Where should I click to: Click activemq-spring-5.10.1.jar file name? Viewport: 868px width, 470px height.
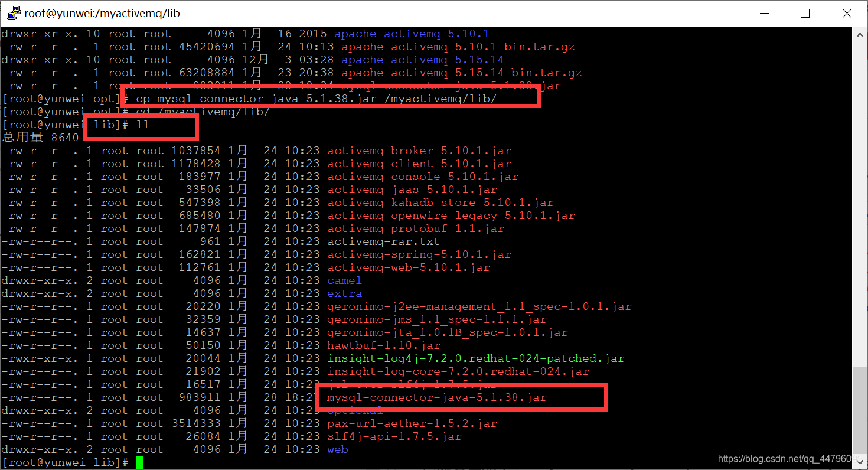pos(419,254)
